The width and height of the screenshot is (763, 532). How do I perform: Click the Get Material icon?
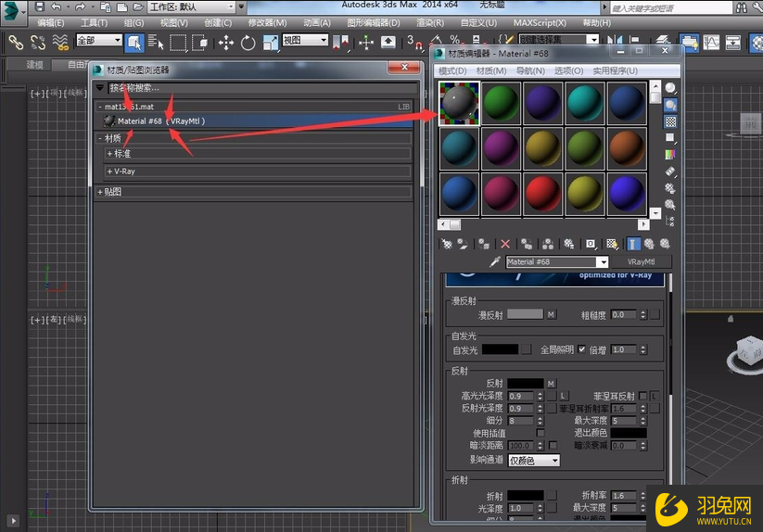pos(447,244)
